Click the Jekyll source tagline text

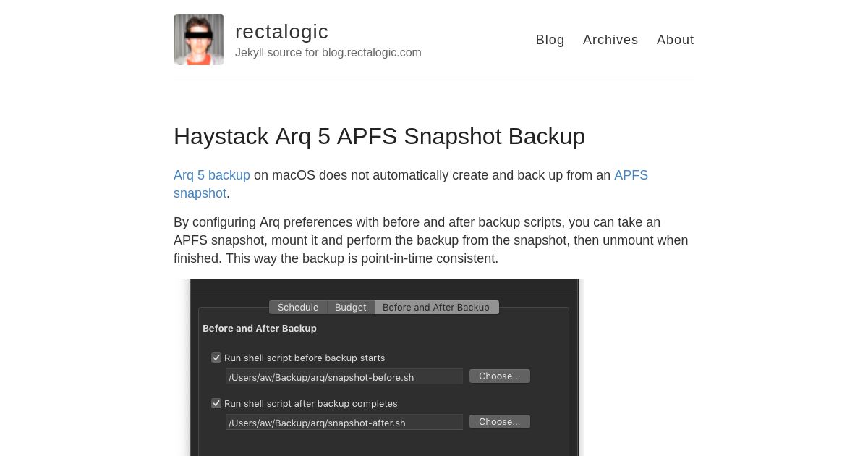pos(328,53)
